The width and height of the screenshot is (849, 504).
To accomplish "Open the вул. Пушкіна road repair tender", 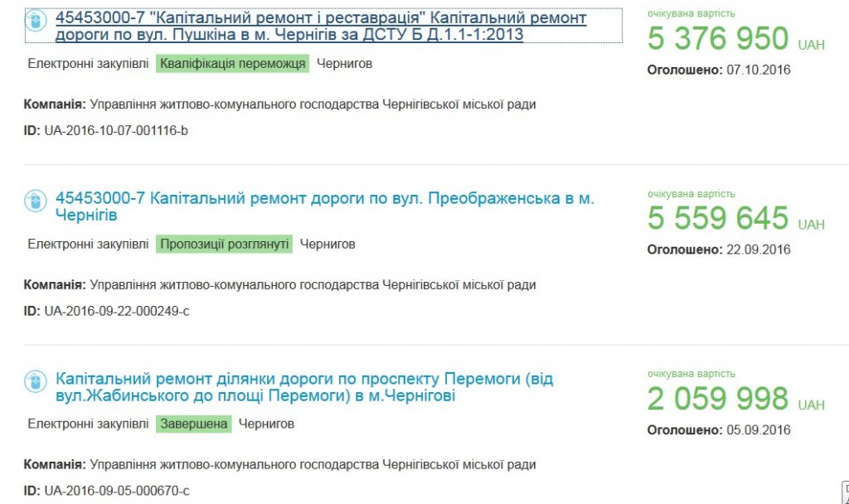I will tap(321, 27).
